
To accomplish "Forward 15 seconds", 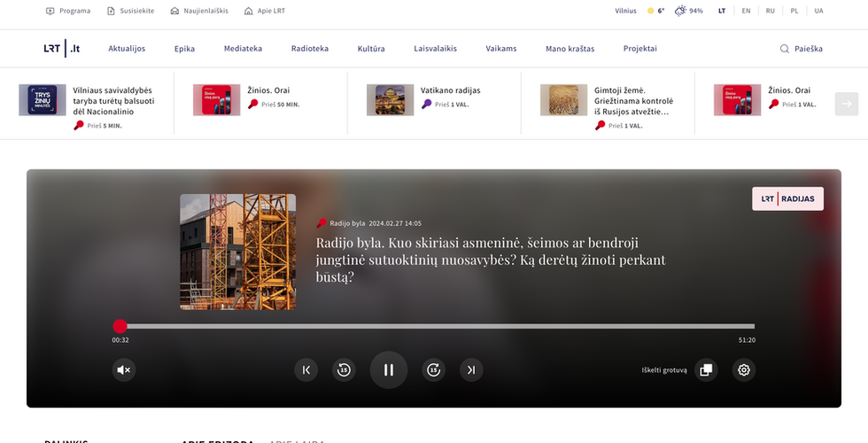I will 433,370.
